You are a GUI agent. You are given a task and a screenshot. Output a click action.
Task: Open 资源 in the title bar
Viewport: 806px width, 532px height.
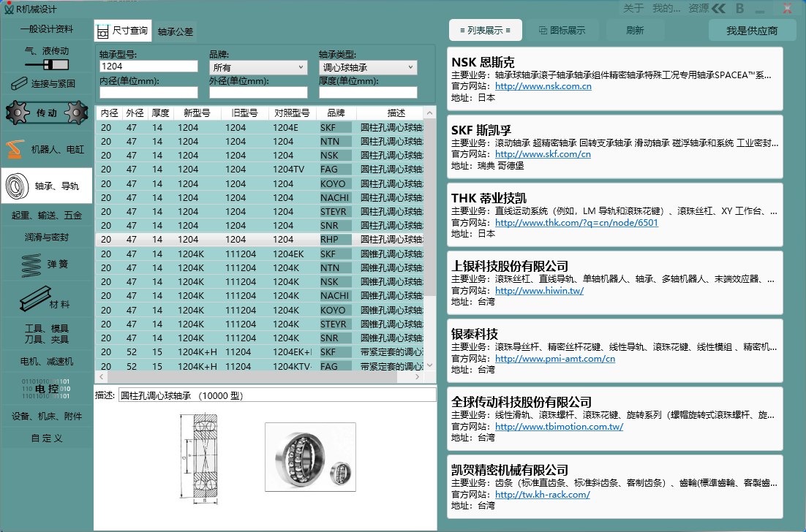698,8
